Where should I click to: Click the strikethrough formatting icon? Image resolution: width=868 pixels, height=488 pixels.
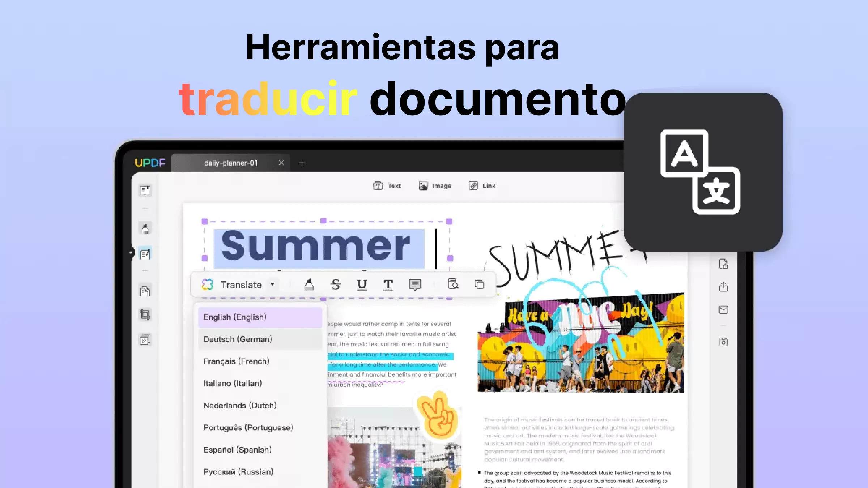[x=335, y=284]
